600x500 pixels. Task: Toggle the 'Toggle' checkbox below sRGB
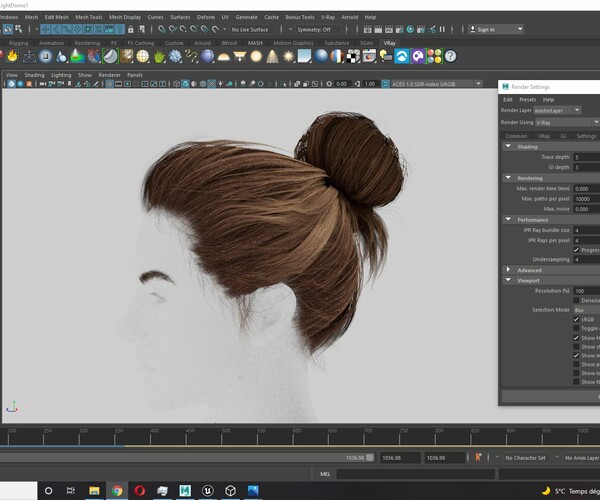576,328
